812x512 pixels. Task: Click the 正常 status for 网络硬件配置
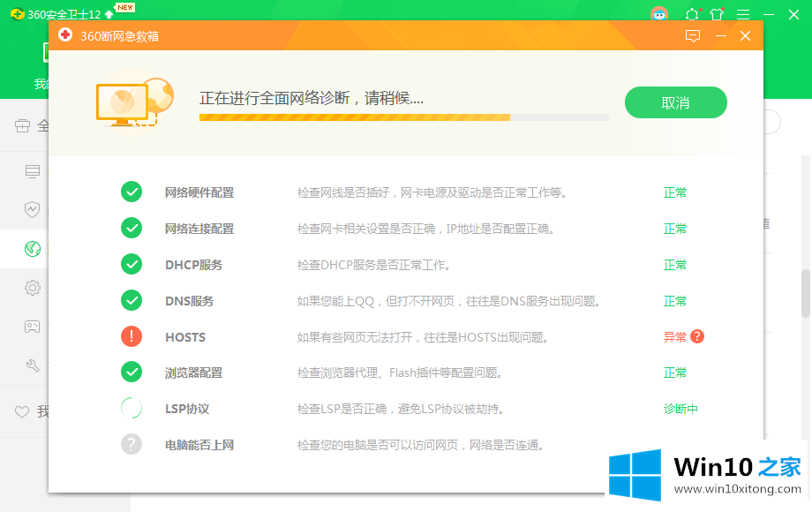[x=675, y=192]
